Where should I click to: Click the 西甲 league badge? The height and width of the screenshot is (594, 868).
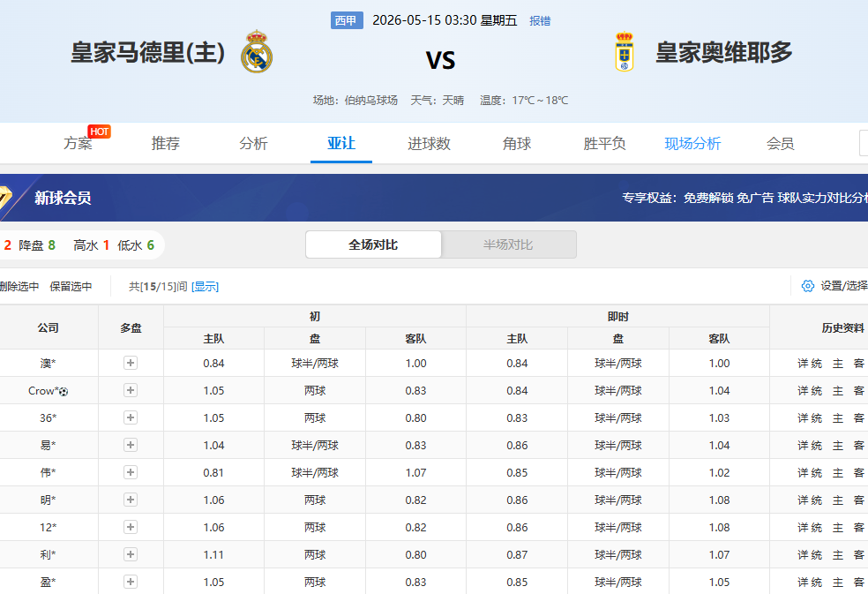(347, 20)
